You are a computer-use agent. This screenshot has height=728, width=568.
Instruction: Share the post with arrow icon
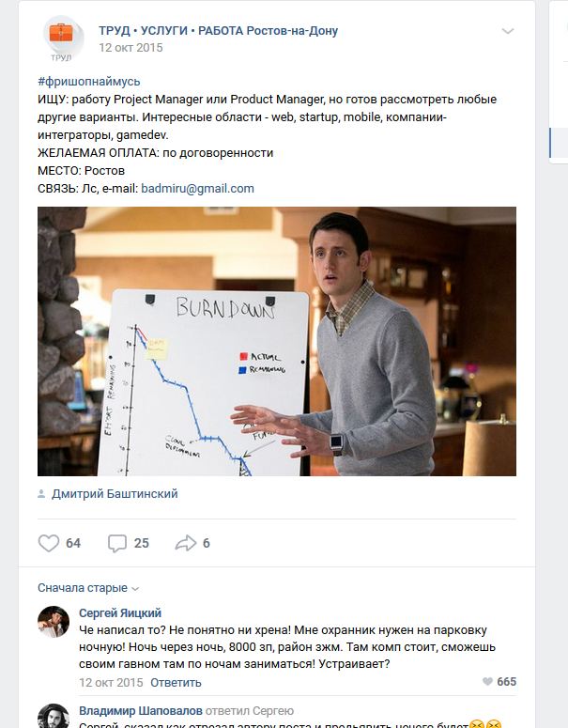pyautogui.click(x=186, y=543)
